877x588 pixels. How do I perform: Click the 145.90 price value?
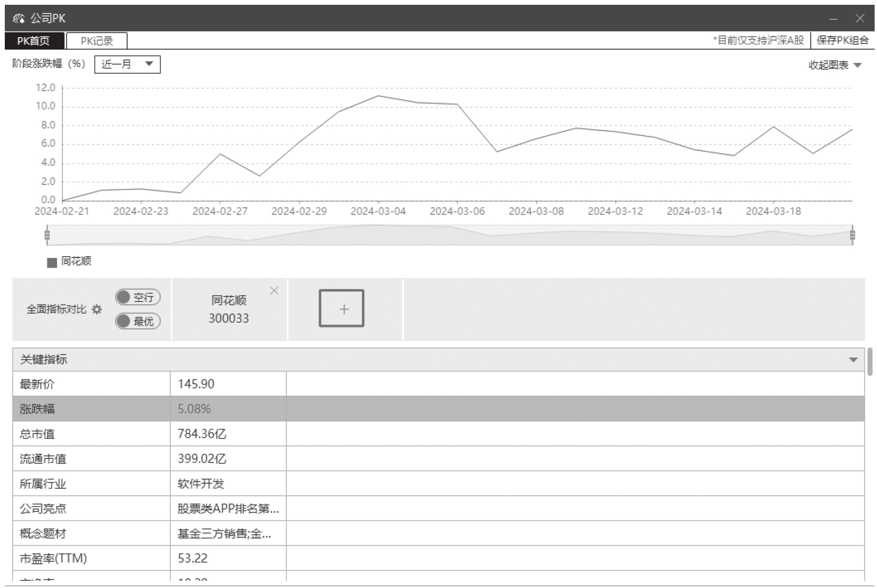196,384
